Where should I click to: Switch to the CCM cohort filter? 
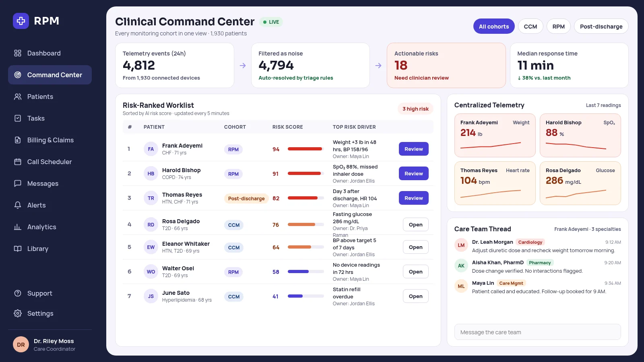(x=530, y=27)
